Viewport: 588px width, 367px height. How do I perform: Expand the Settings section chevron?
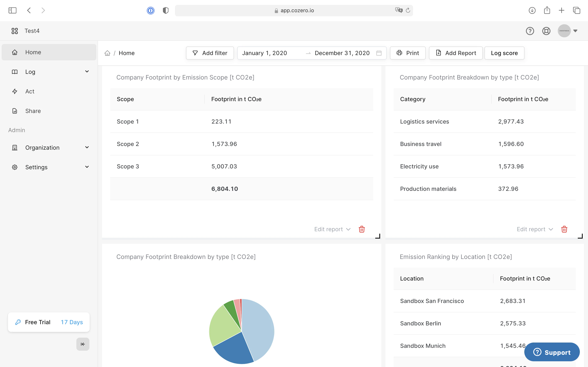click(x=87, y=167)
